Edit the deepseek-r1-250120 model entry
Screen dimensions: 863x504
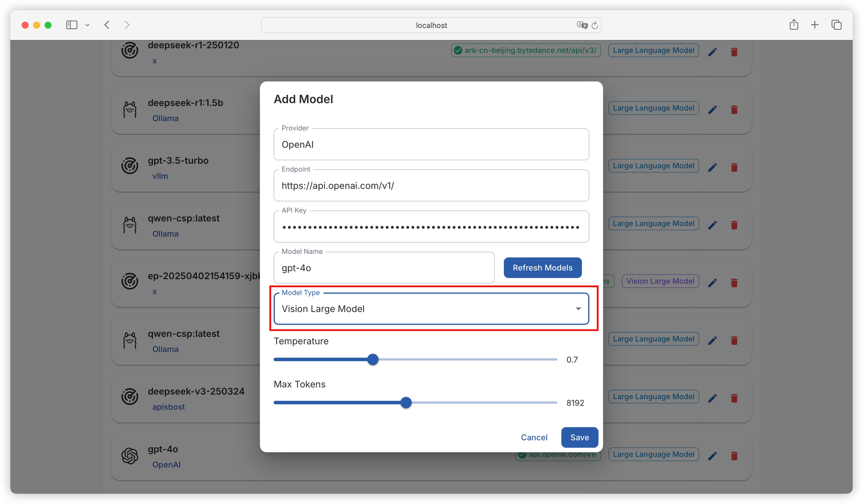[x=712, y=52]
